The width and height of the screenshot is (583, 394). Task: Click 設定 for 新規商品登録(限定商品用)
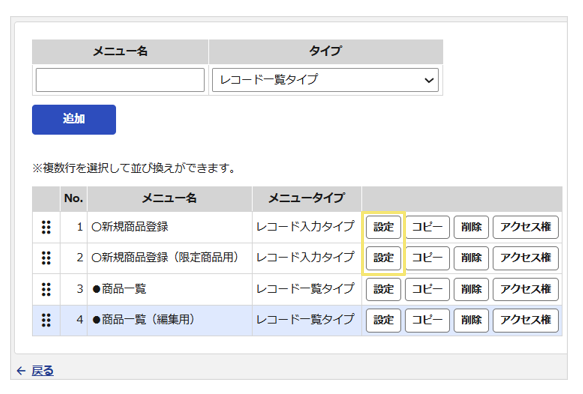pos(383,258)
